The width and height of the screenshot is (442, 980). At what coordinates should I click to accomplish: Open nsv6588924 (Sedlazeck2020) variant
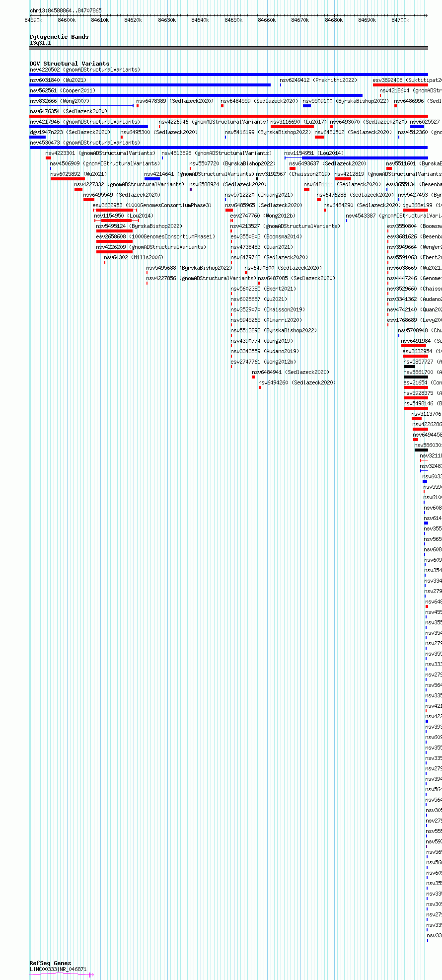[x=228, y=184]
